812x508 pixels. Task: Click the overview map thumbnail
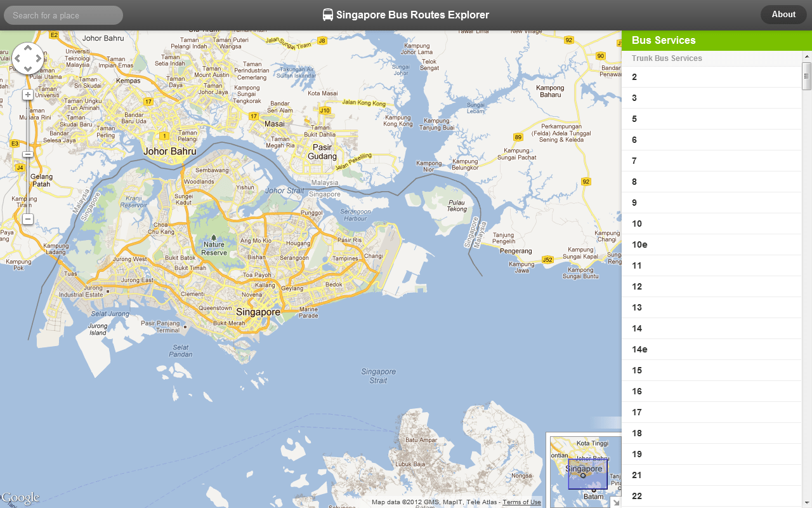click(587, 471)
